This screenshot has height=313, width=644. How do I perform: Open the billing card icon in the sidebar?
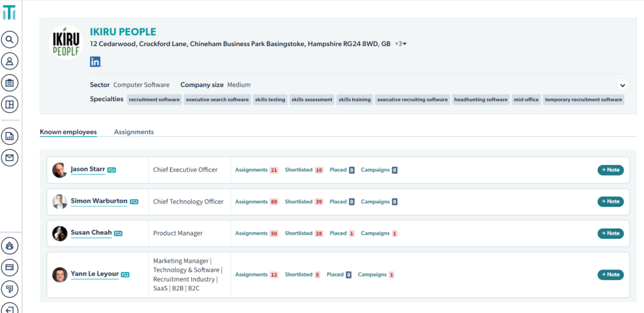9,267
